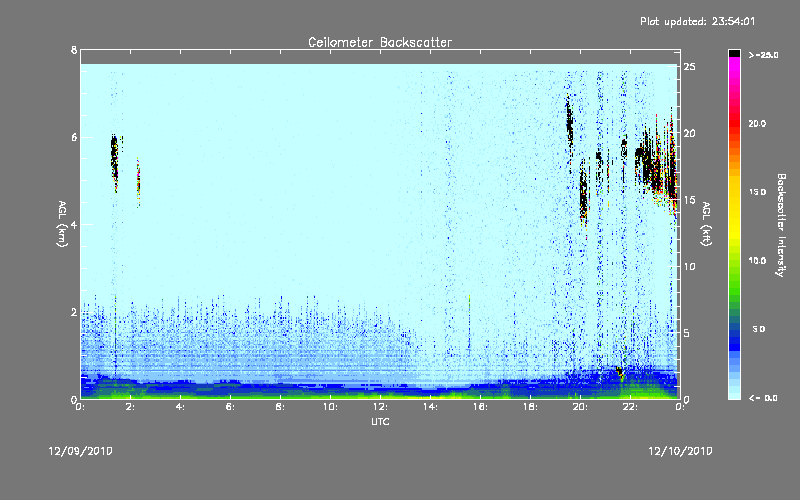Click the '>=25.0' colorbar tick label
The image size is (800, 500).
pyautogui.click(x=763, y=55)
